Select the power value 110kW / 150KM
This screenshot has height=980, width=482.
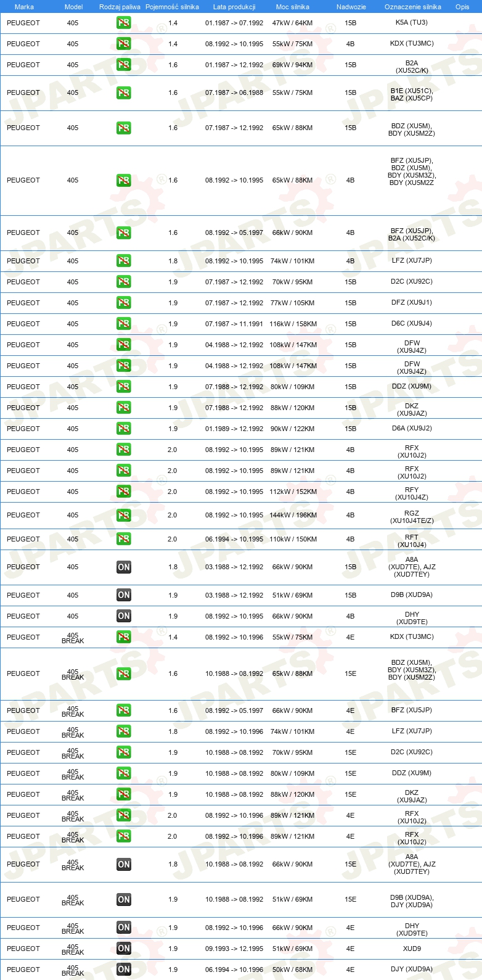[x=293, y=539]
